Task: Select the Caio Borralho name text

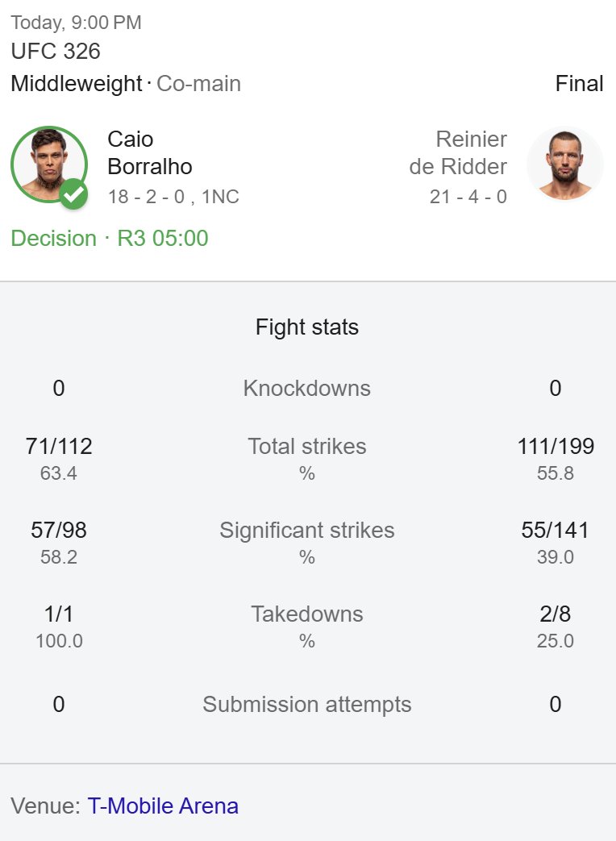Action: [150, 153]
